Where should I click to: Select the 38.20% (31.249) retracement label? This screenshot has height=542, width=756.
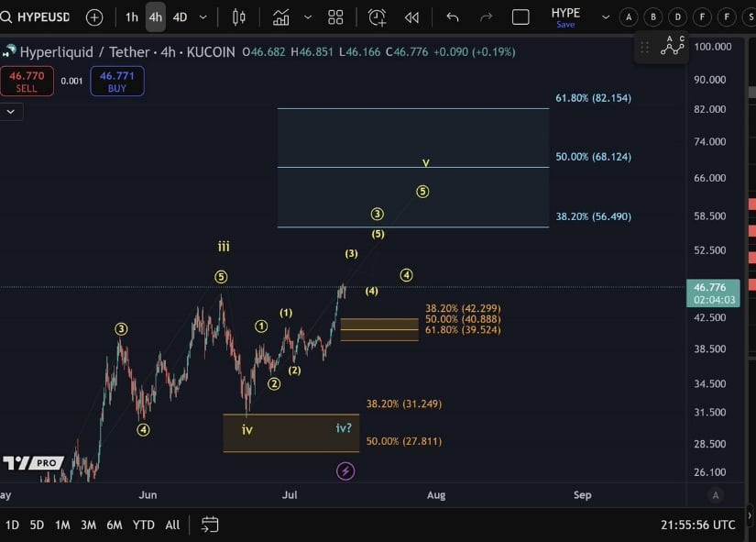tap(403, 404)
